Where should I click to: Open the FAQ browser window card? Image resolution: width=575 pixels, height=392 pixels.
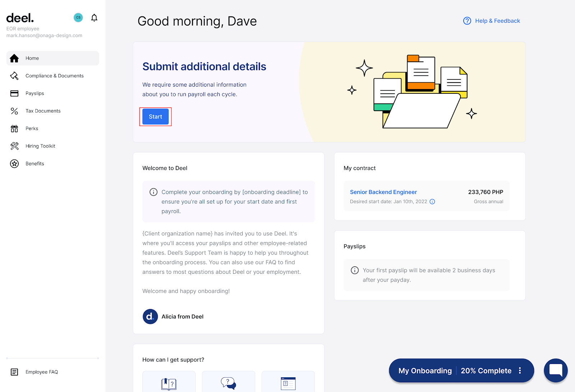click(288, 383)
